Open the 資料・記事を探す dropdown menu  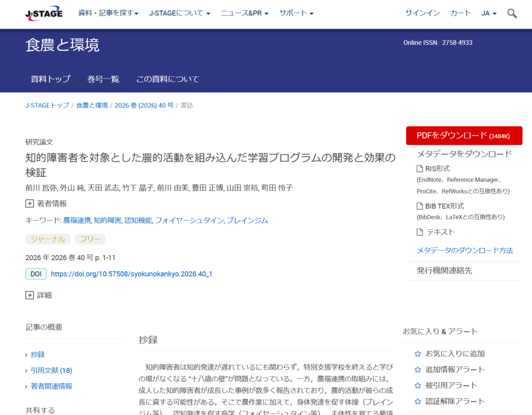point(108,13)
